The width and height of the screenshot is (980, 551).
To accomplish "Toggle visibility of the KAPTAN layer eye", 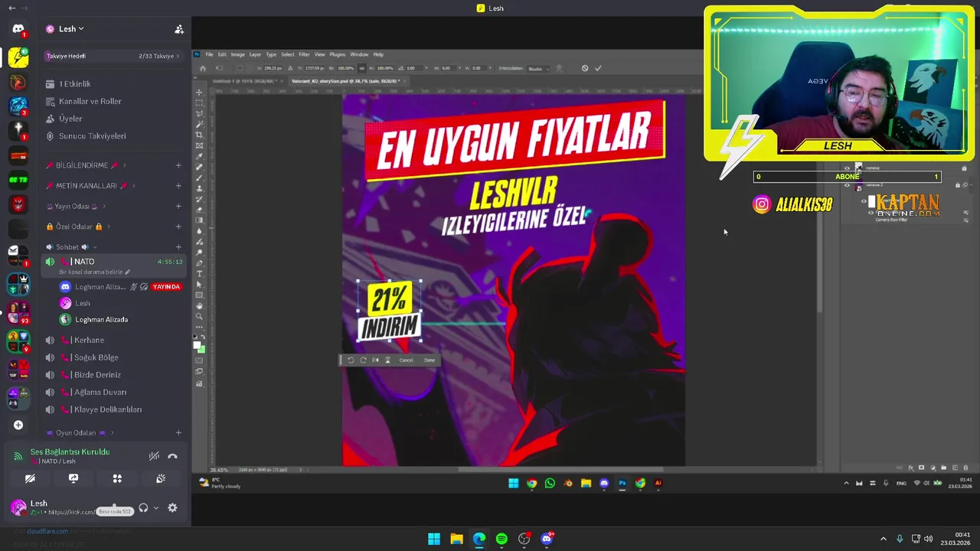I will [x=864, y=202].
